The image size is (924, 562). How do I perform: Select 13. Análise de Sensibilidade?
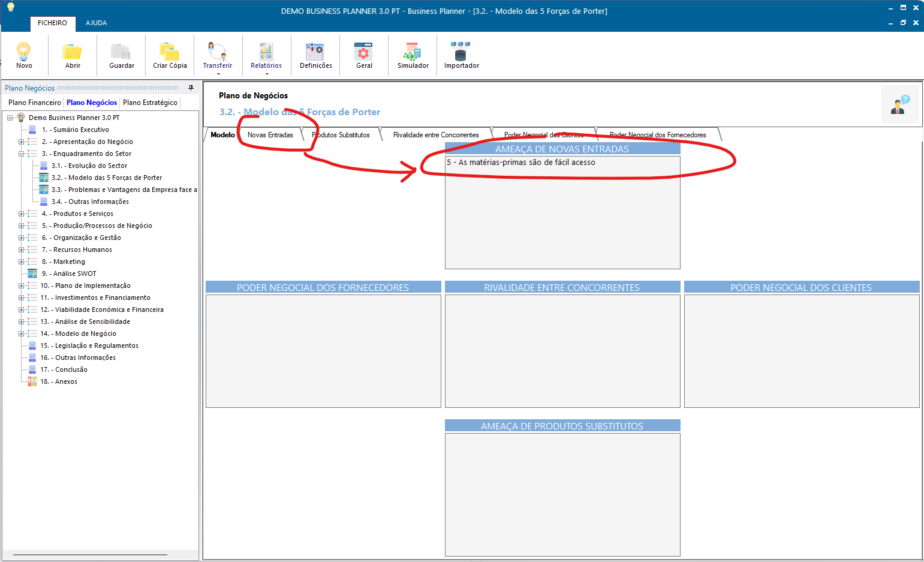(85, 321)
